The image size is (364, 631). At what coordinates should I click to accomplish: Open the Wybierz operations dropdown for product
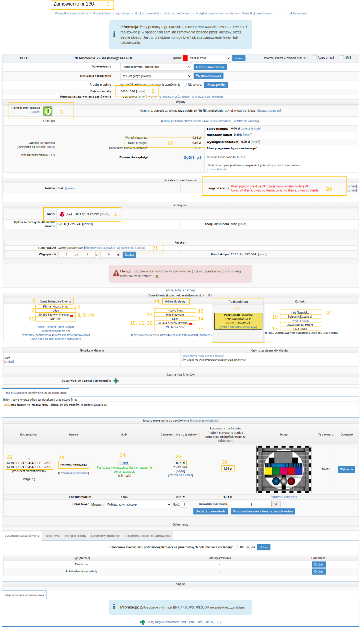tap(346, 469)
